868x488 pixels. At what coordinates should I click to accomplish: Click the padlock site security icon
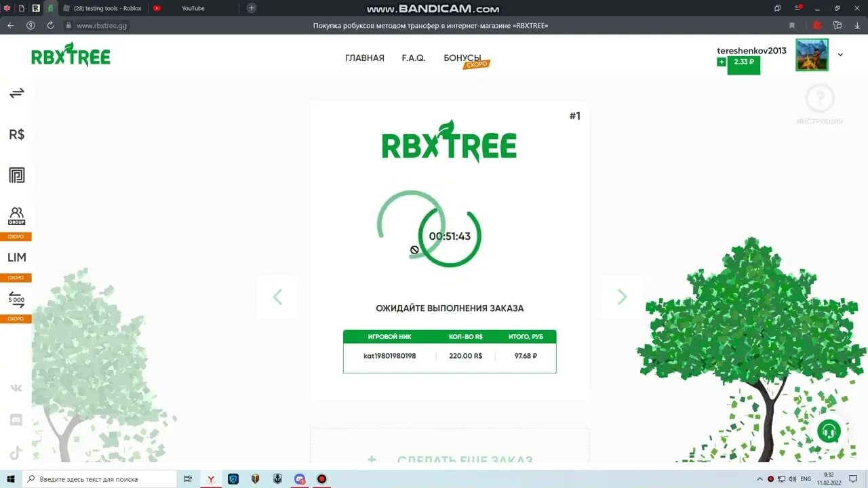(x=68, y=25)
